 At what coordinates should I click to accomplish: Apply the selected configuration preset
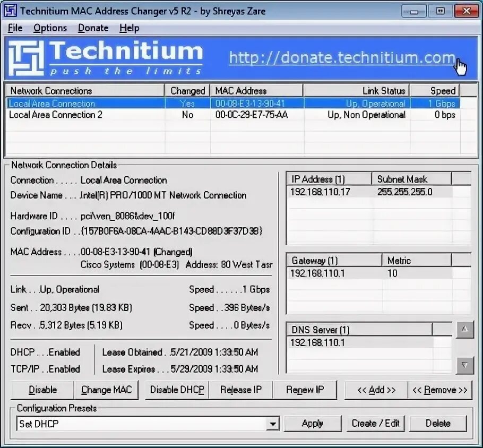312,424
